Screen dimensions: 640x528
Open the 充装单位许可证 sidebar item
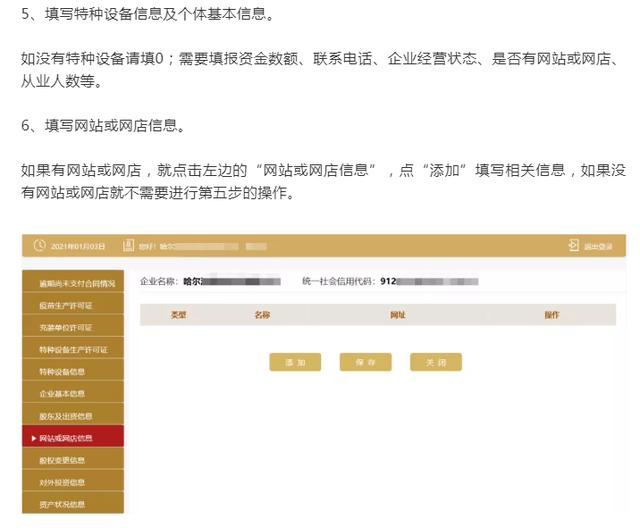73,326
